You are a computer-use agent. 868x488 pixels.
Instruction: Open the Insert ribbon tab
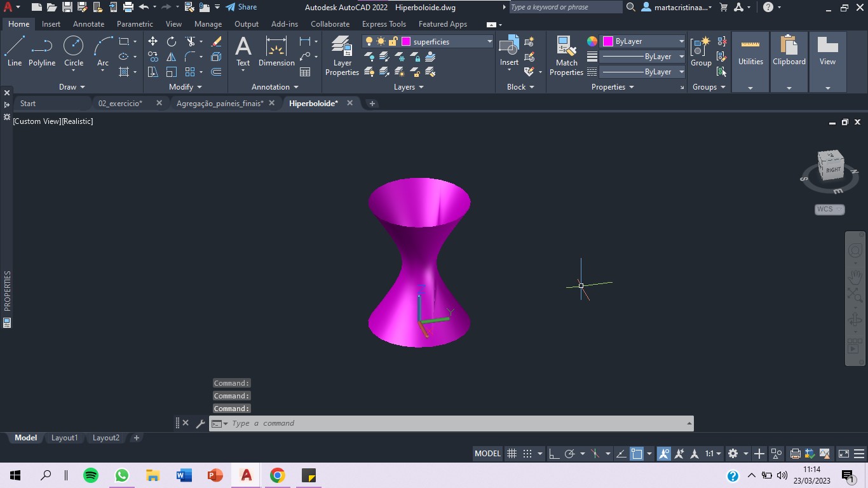51,24
